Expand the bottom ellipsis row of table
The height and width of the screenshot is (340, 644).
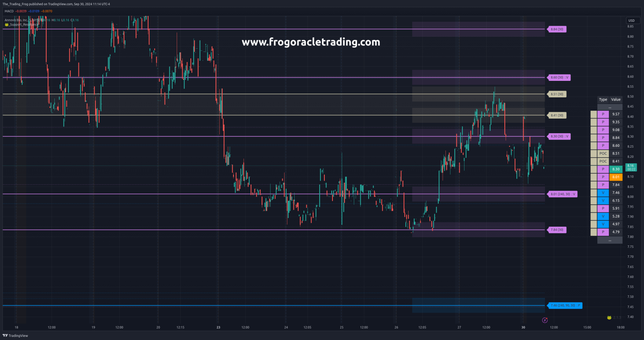point(610,240)
